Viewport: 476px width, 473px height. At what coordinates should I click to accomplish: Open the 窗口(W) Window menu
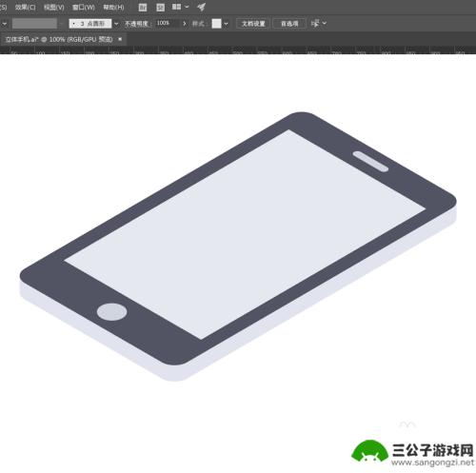[84, 7]
